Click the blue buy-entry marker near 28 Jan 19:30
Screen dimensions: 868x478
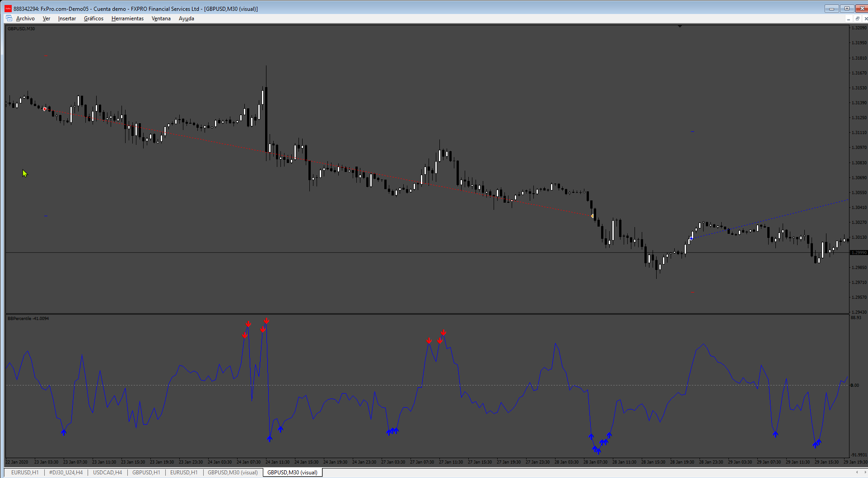691,238
